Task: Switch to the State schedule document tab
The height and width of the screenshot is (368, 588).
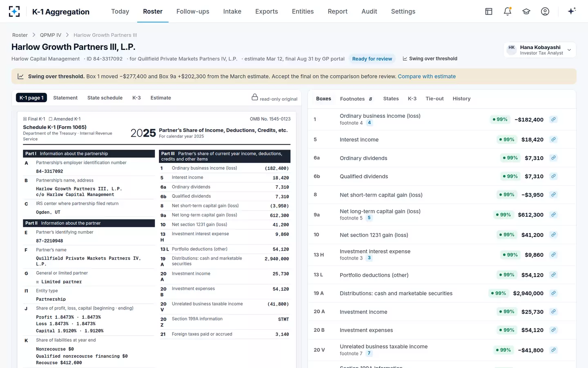Action: [x=105, y=98]
